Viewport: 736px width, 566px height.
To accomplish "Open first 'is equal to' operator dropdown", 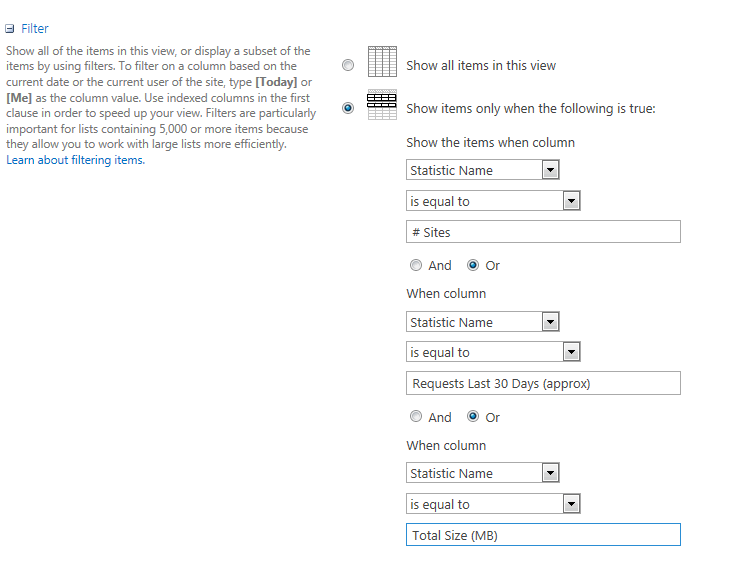I will pos(571,201).
